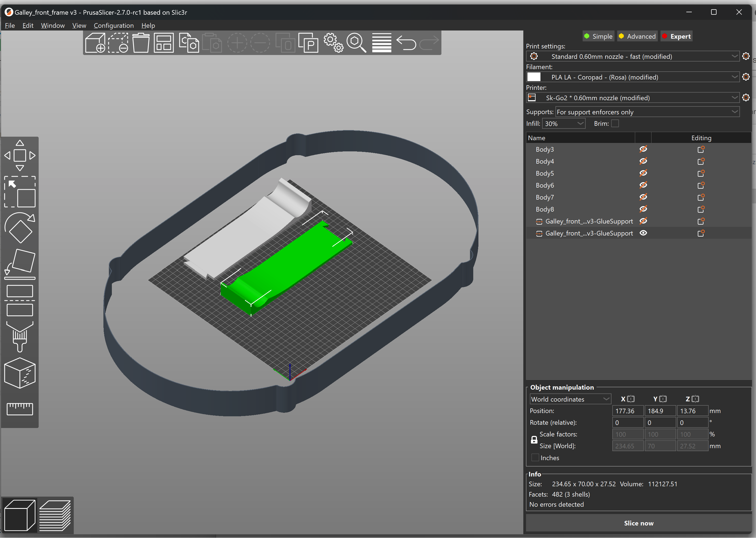The image size is (756, 538).
Task: Open the Filament preset dropdown
Action: coord(632,77)
